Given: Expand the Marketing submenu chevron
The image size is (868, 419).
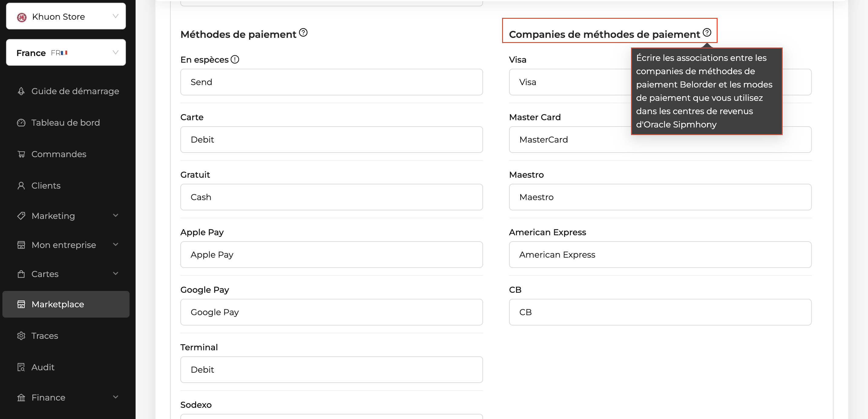Looking at the screenshot, I should pos(116,215).
